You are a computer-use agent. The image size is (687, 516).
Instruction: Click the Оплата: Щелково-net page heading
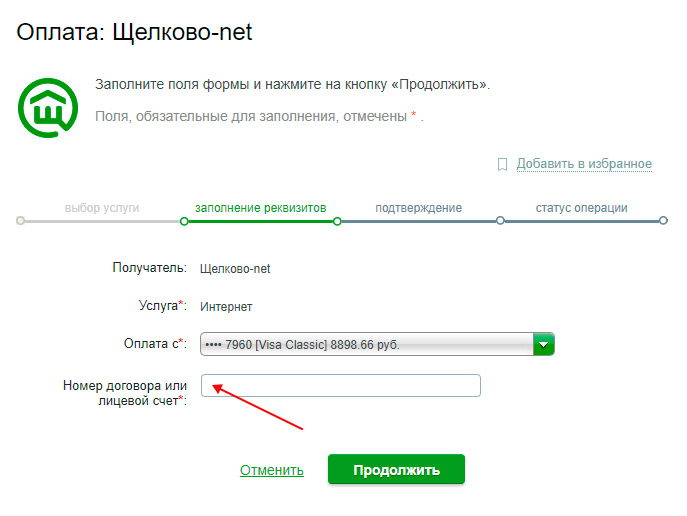point(134,32)
